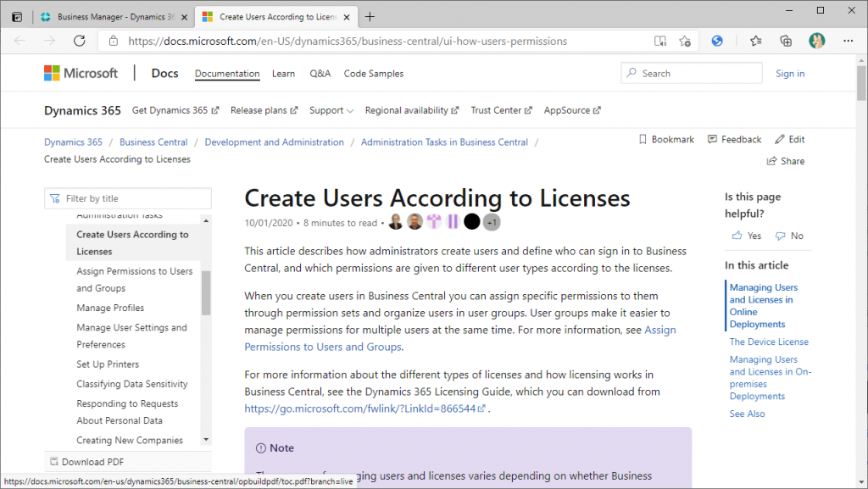This screenshot has height=489, width=868.
Task: Click the address bar URL
Action: [x=348, y=41]
